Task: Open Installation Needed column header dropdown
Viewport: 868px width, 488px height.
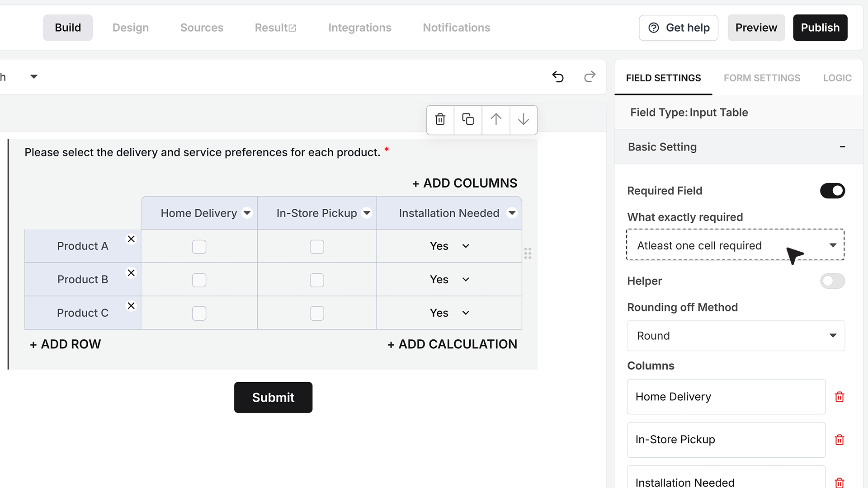Action: [x=512, y=213]
